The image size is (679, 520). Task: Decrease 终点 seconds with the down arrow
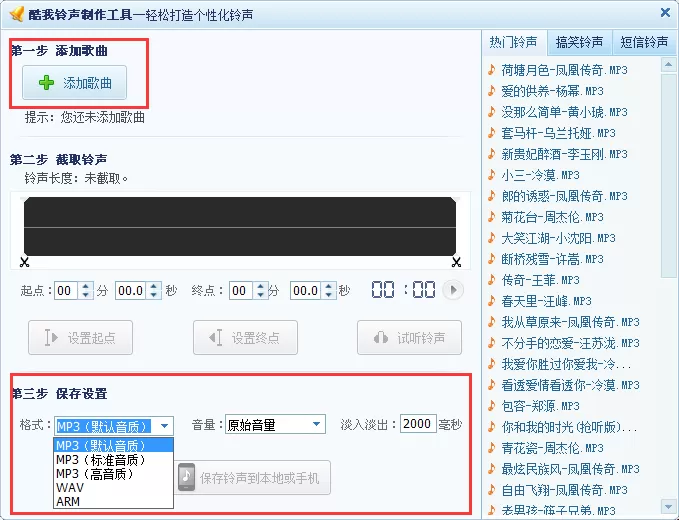329,295
